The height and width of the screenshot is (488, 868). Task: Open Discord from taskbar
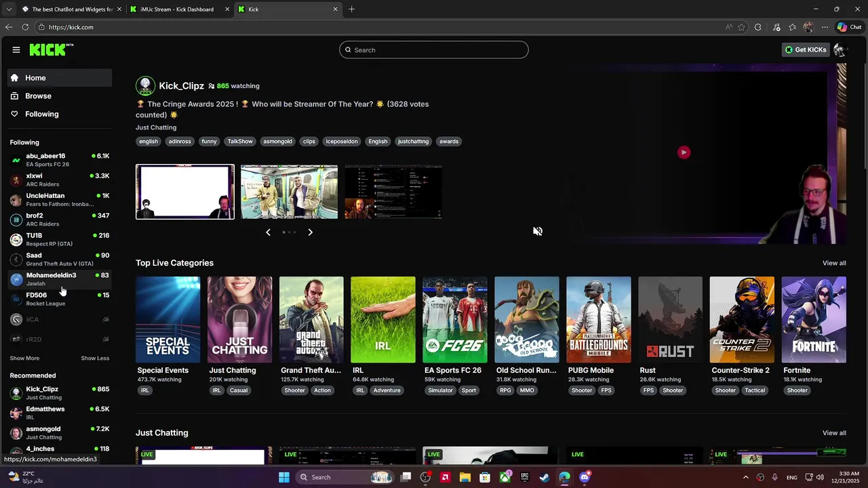585,477
